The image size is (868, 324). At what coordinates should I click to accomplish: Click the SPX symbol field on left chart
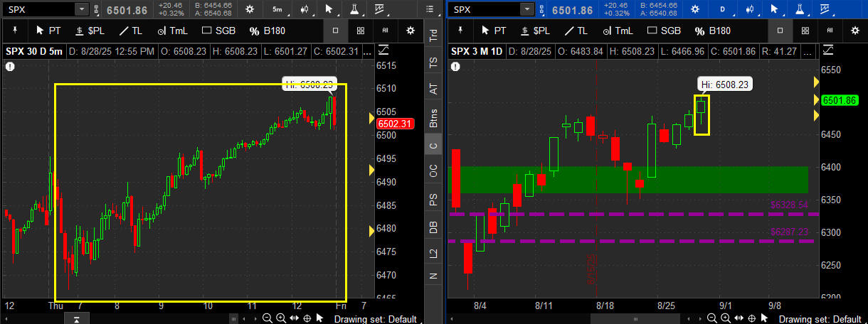click(x=38, y=9)
